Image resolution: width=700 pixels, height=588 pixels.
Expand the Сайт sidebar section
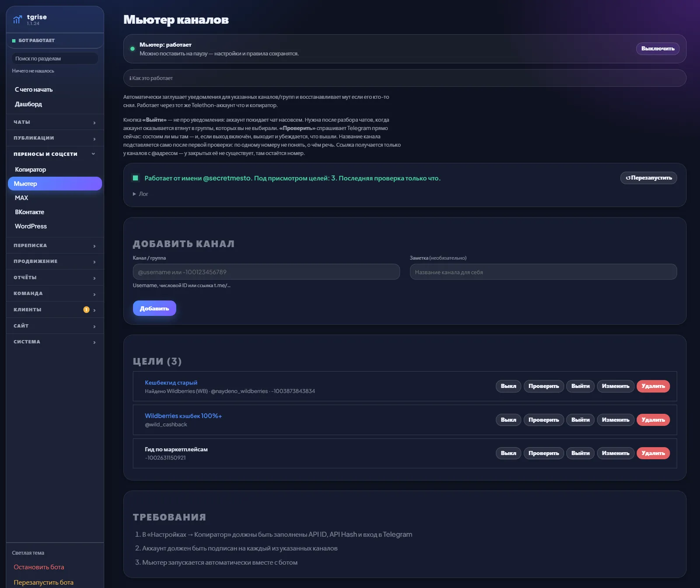(55, 326)
